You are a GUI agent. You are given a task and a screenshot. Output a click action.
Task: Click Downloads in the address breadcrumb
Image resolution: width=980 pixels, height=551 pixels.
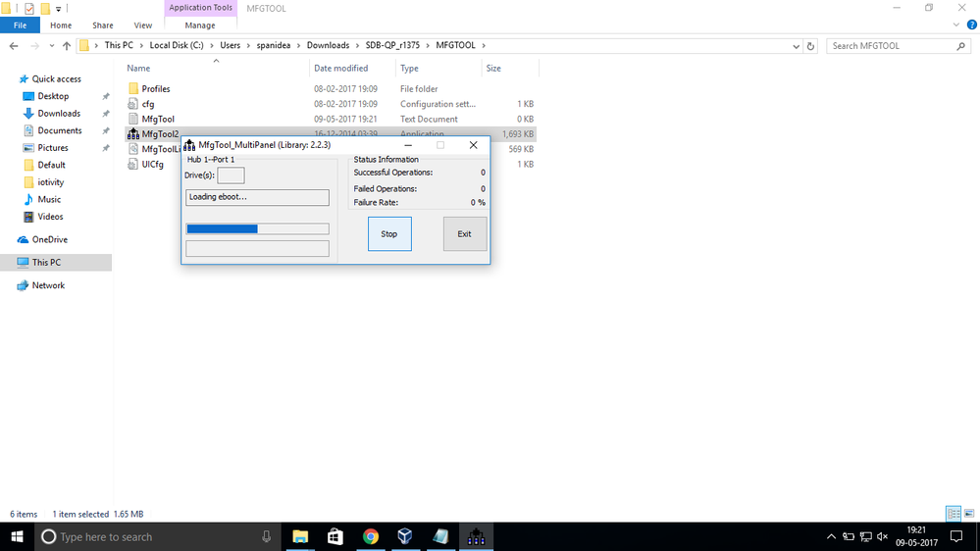tap(328, 46)
